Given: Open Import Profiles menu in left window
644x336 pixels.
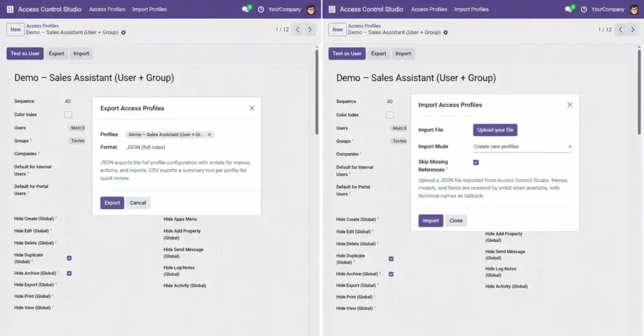Looking at the screenshot, I should tap(150, 9).
